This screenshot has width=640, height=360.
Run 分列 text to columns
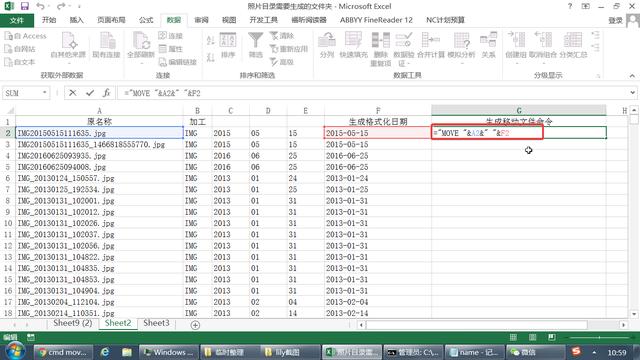point(327,45)
